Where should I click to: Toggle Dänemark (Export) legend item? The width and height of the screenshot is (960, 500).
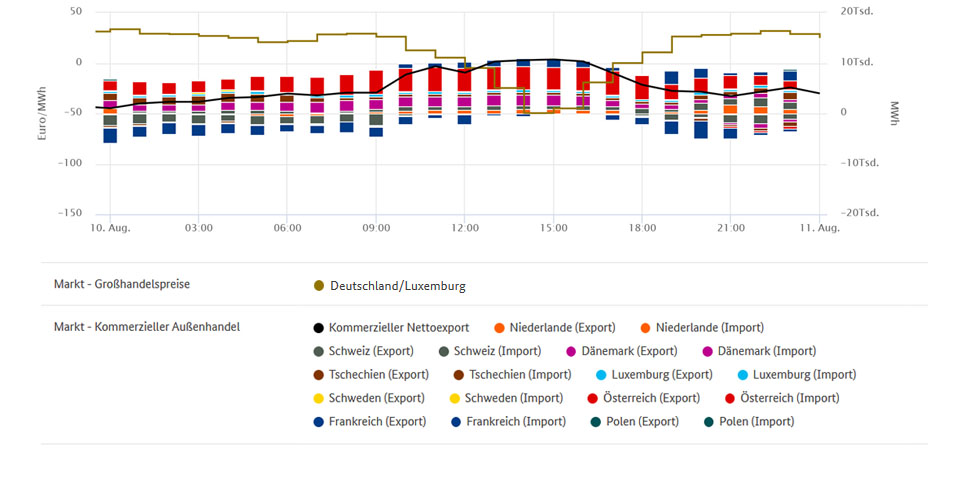[x=622, y=351]
